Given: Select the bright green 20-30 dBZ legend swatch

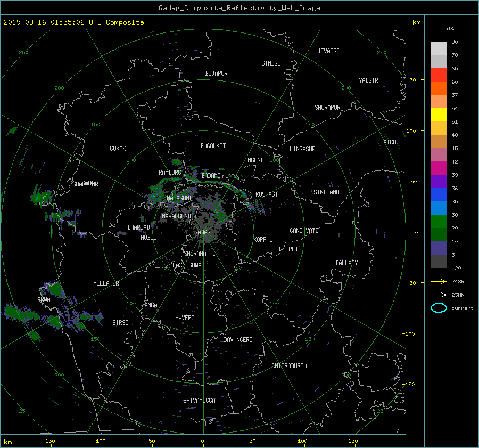Looking at the screenshot, I should pos(439,222).
